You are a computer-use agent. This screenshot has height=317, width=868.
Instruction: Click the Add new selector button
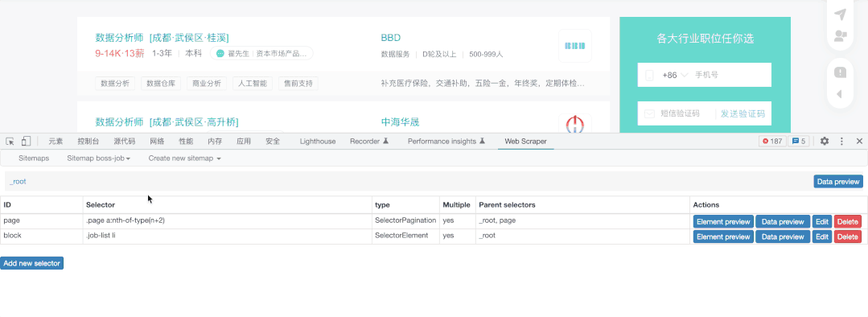click(32, 263)
